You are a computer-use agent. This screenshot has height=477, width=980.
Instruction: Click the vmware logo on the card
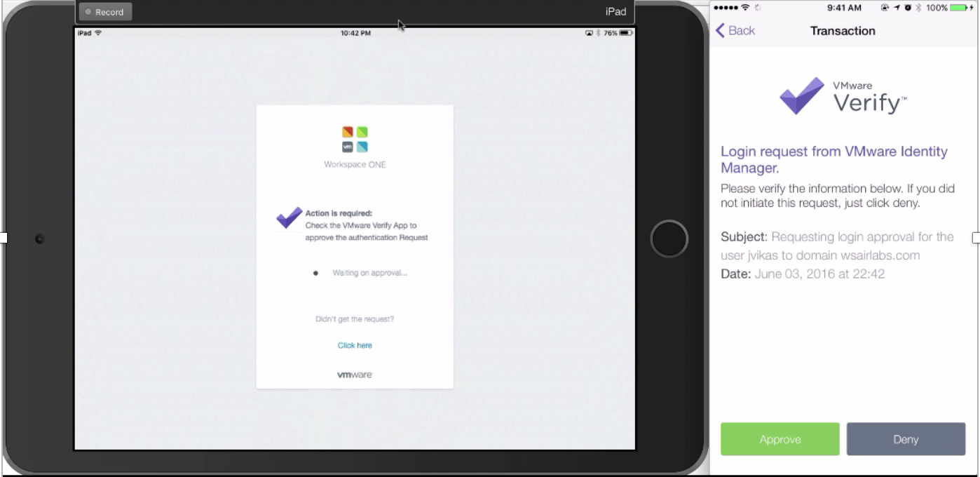355,375
